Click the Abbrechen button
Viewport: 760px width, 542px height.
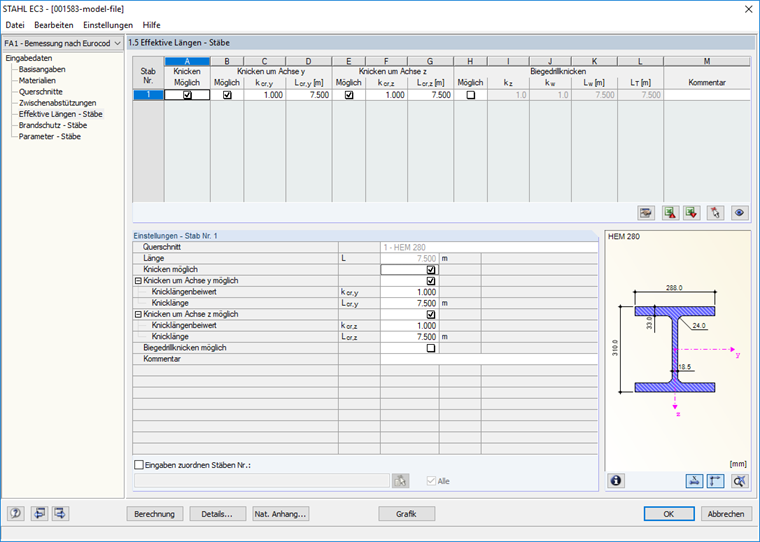(726, 514)
